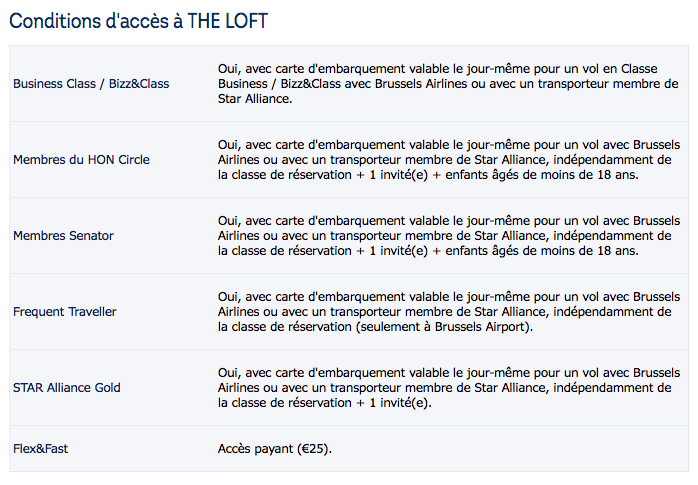Click the Flex&Fast row label
Viewport: 698px width, 485px height.
click(41, 449)
